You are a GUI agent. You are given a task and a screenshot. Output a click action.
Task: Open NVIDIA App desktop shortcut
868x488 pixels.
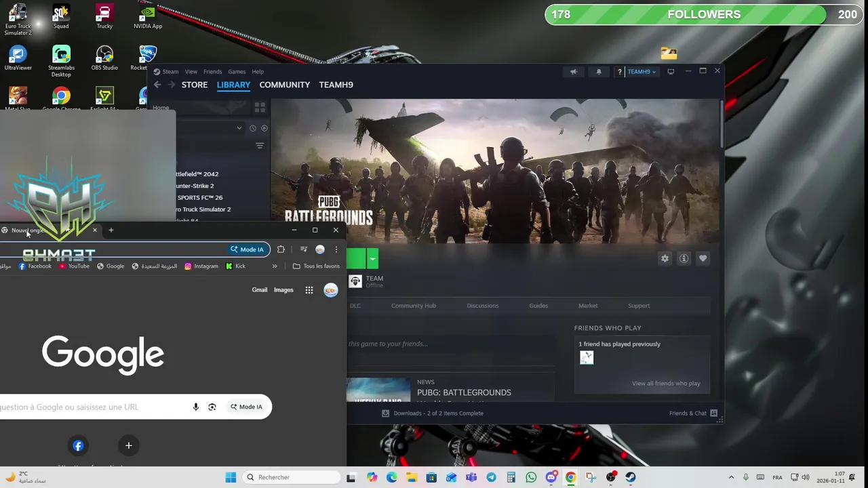148,17
